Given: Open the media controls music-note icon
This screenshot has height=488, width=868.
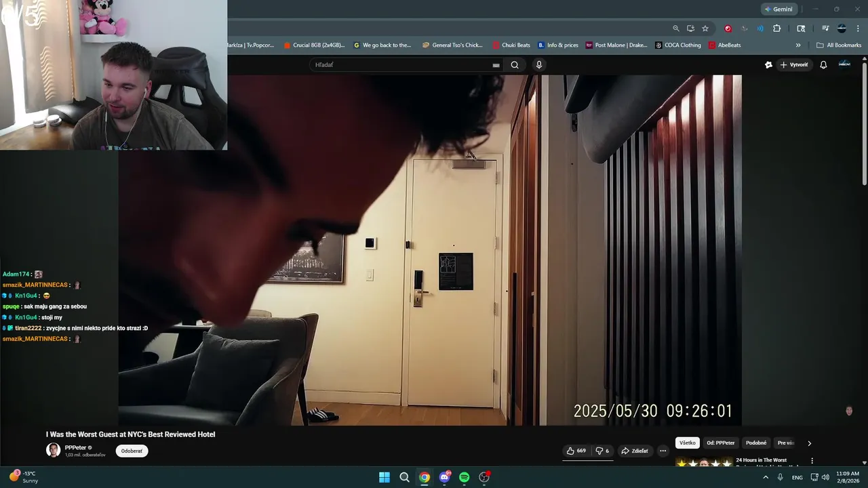Looking at the screenshot, I should (x=825, y=28).
